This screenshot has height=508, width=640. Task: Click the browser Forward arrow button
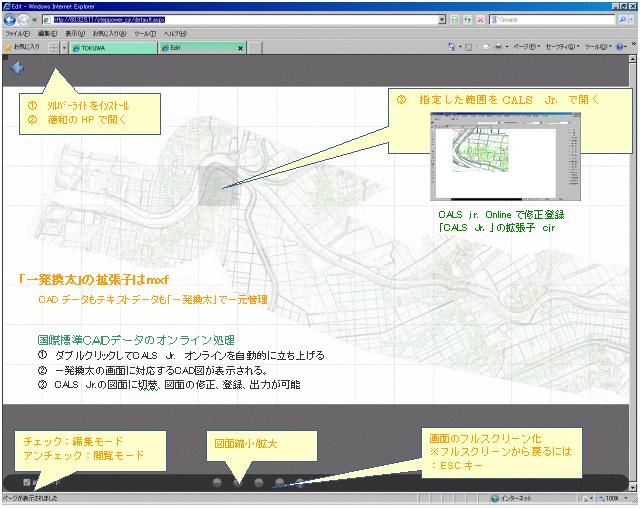tap(24, 20)
